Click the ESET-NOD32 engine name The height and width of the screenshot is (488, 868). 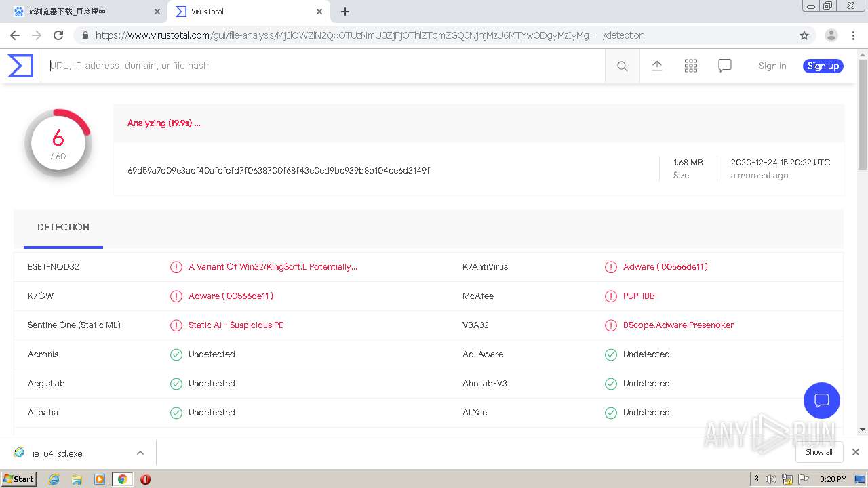(x=54, y=267)
